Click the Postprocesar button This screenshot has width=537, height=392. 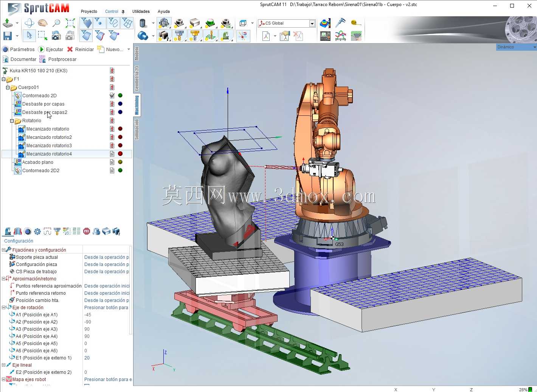[x=58, y=59]
